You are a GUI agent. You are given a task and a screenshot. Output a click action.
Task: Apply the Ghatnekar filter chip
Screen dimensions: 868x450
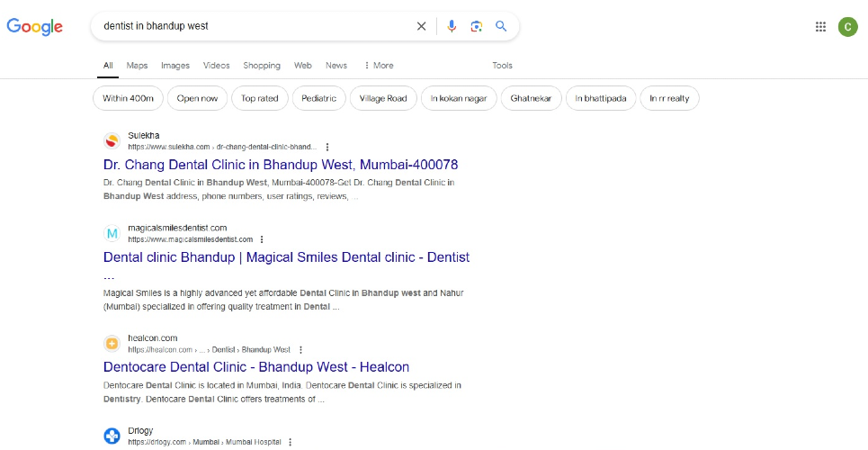pos(531,98)
